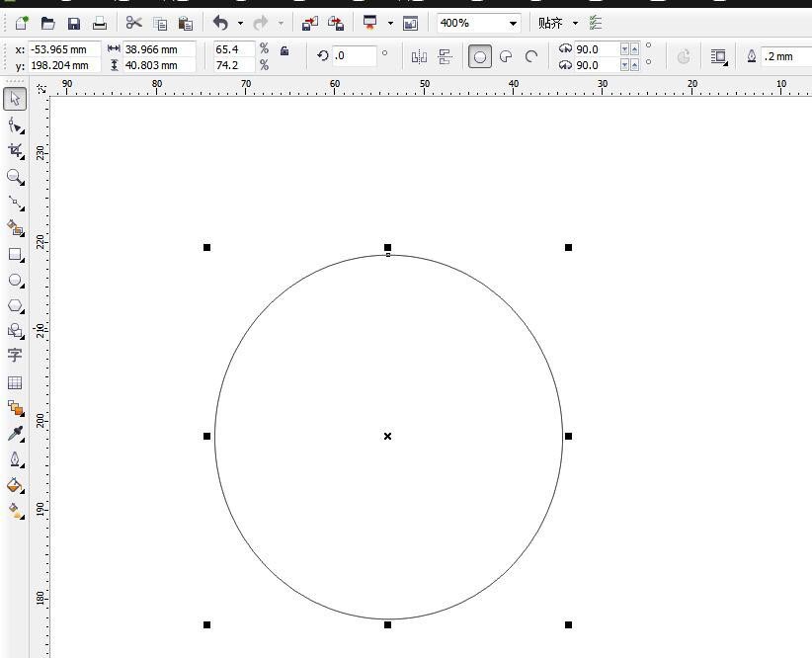Paste from the clipboard
This screenshot has width=812, height=658.
click(186, 24)
